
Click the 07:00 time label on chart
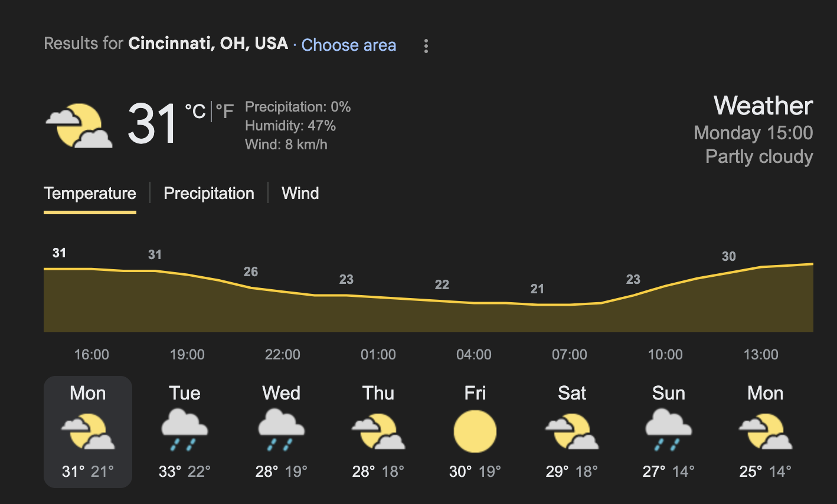tap(570, 355)
